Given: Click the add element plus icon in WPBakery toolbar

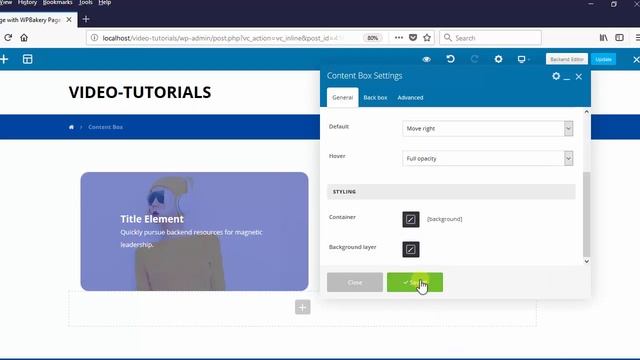Looking at the screenshot, I should click(x=4, y=59).
